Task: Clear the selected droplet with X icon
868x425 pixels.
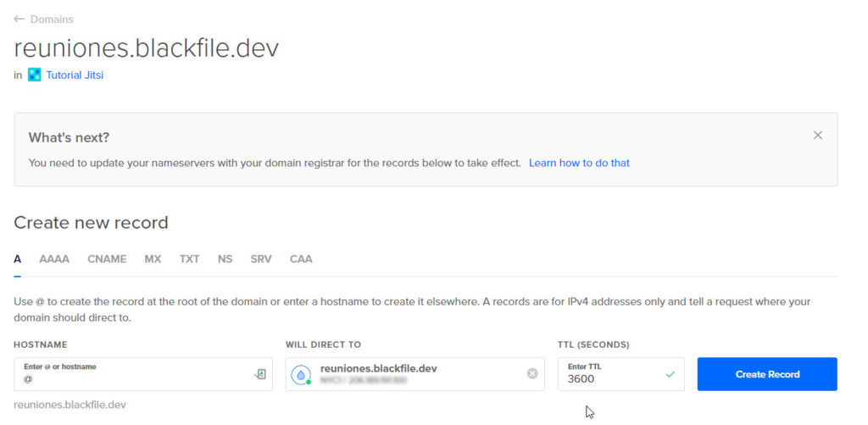Action: click(532, 373)
